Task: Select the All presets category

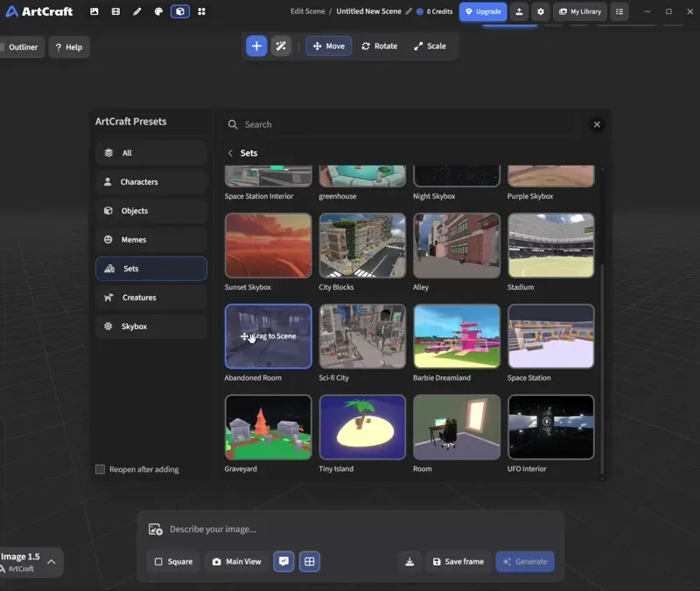Action: tap(151, 152)
